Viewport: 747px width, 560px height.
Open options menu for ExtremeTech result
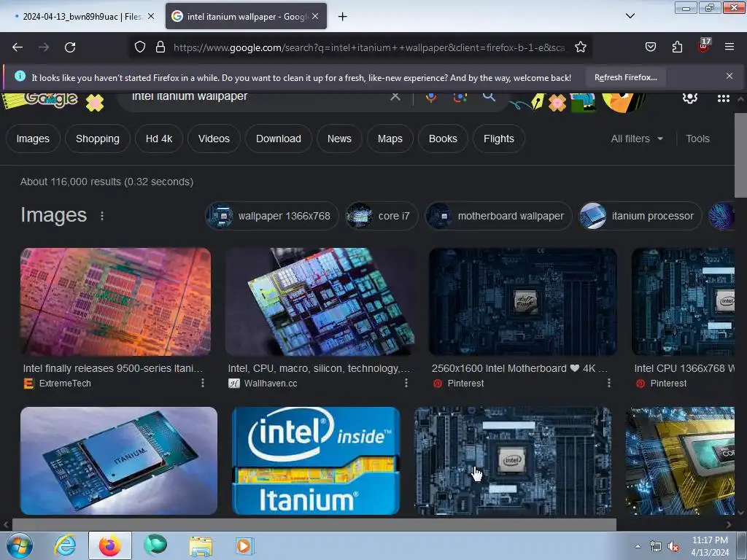coord(203,383)
